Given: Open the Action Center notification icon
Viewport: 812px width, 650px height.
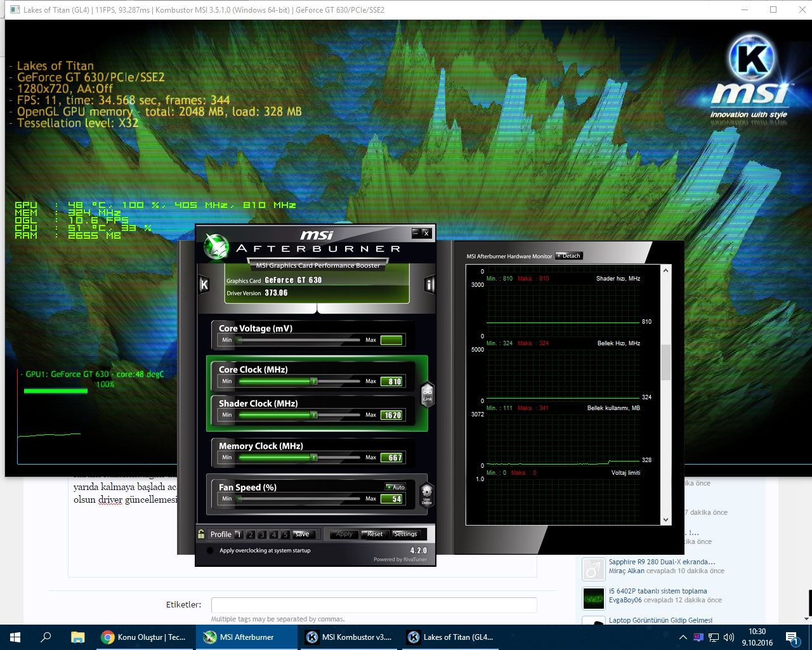Looking at the screenshot, I should pyautogui.click(x=792, y=637).
